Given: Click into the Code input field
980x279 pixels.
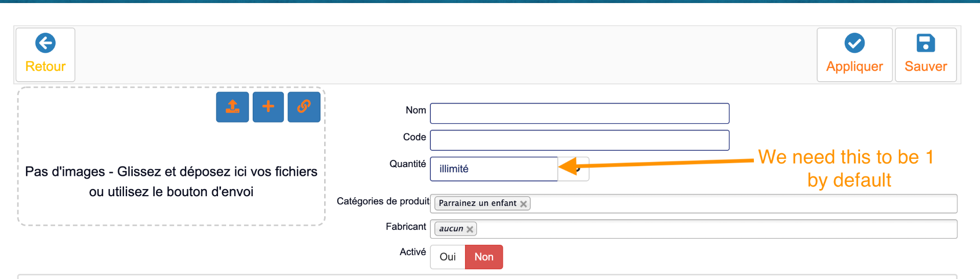Looking at the screenshot, I should (579, 141).
